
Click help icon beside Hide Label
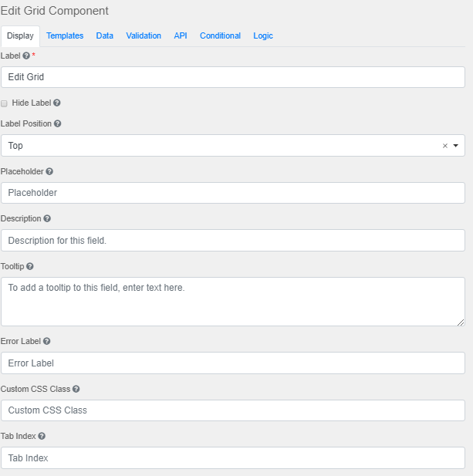click(57, 103)
